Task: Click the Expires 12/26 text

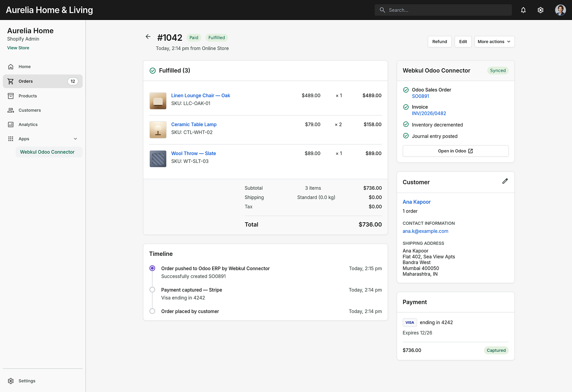Action: (x=417, y=333)
